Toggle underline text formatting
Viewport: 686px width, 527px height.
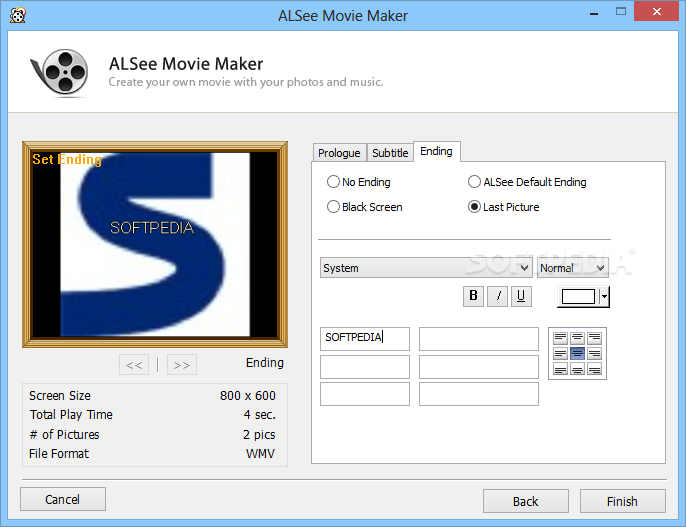pos(521,296)
